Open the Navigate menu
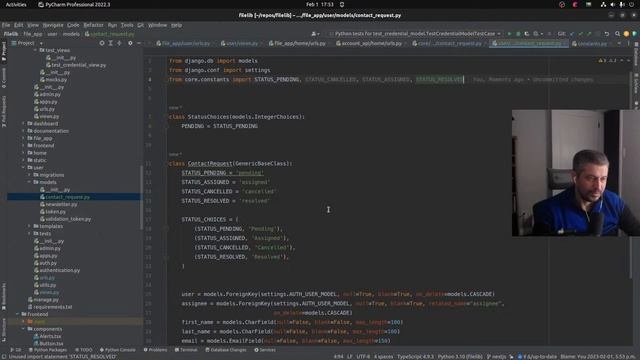640x360 pixels. (x=53, y=25)
